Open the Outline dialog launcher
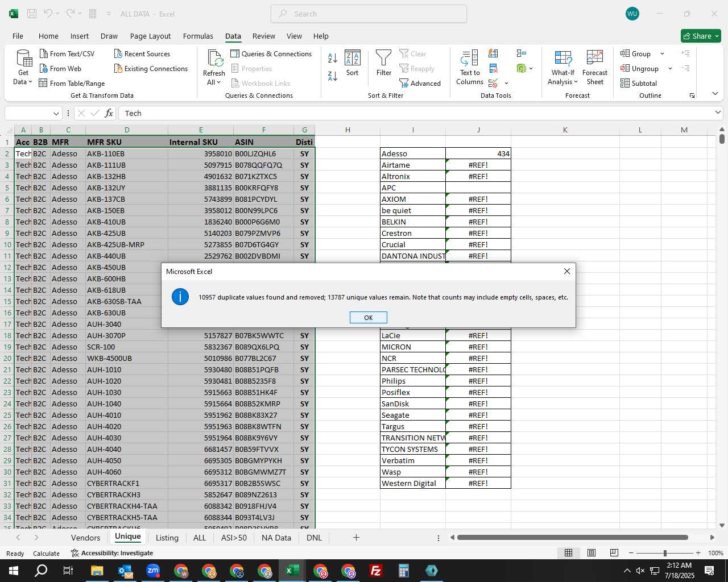 click(692, 95)
